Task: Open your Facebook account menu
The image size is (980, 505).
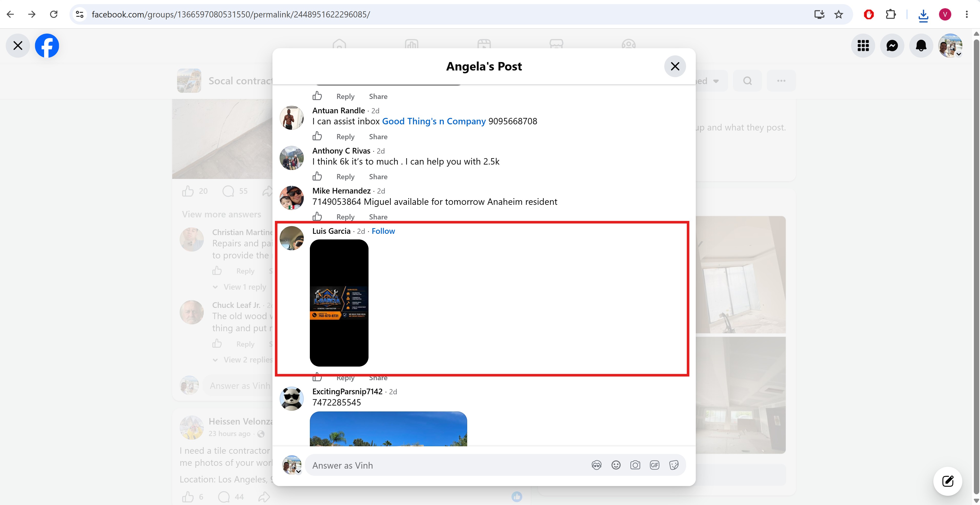Action: click(x=950, y=46)
